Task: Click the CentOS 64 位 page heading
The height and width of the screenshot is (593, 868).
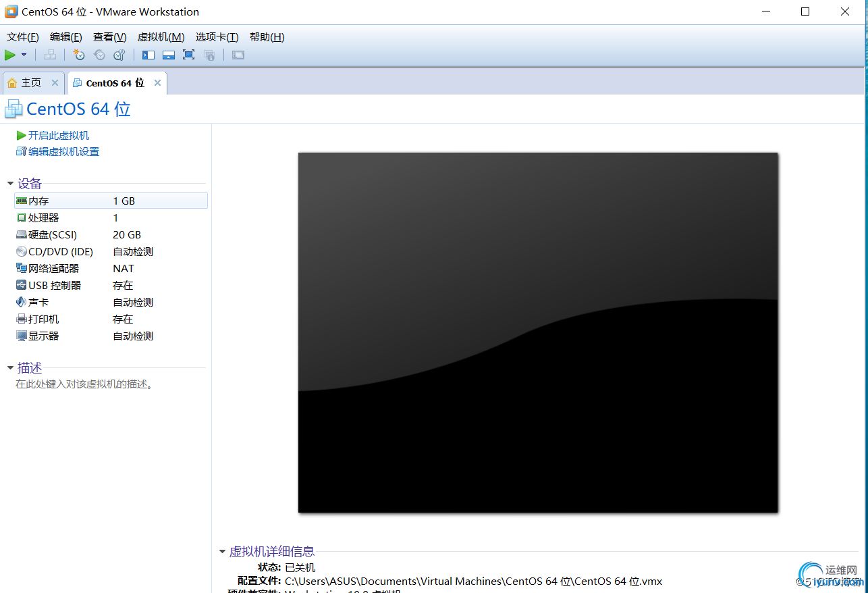Action: [78, 109]
